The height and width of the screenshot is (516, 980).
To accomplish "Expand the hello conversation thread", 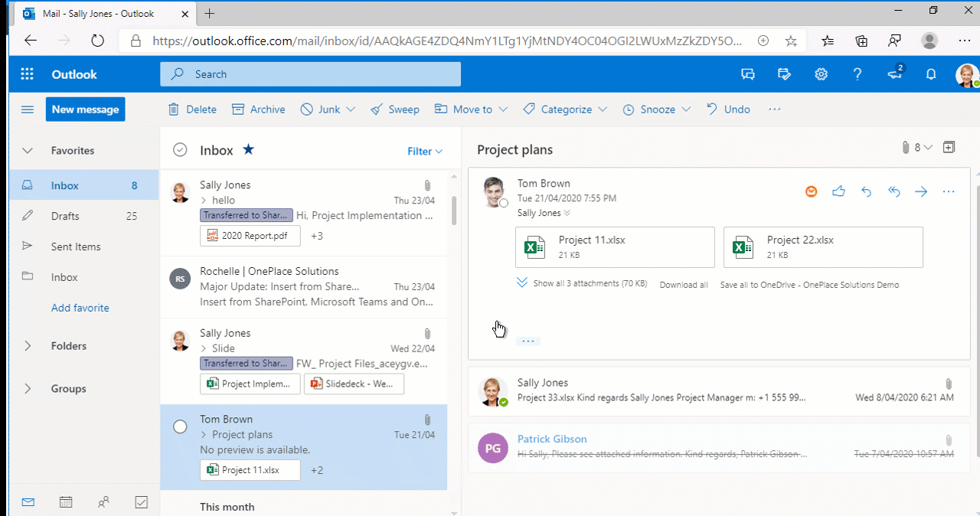I will [204, 200].
